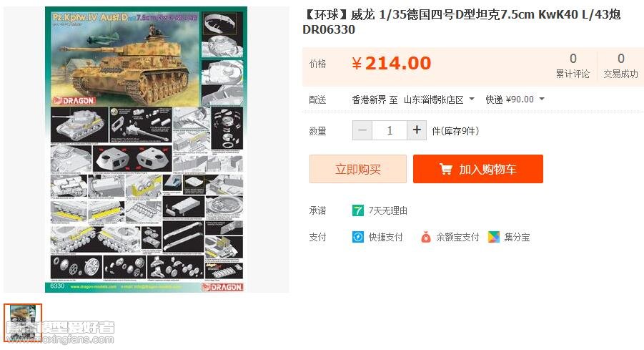Click the colorful Jifenbao icon

point(494,237)
